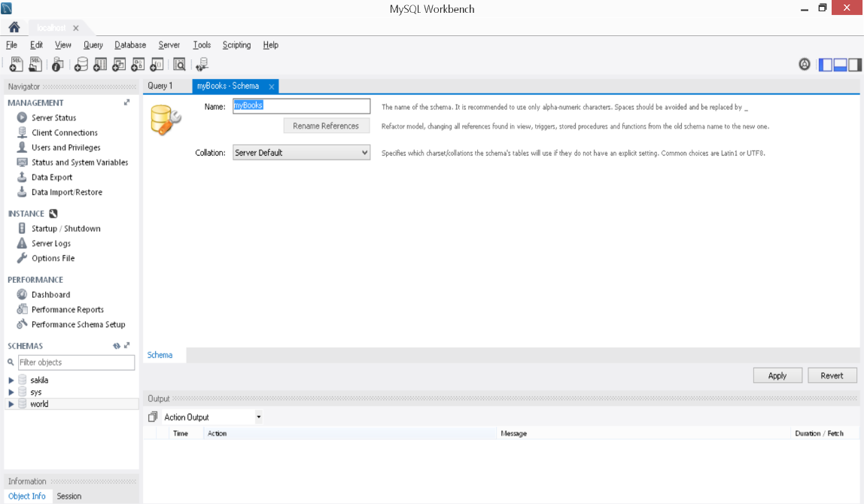The image size is (864, 504).
Task: Select the Schema tab below the editor
Action: [160, 355]
